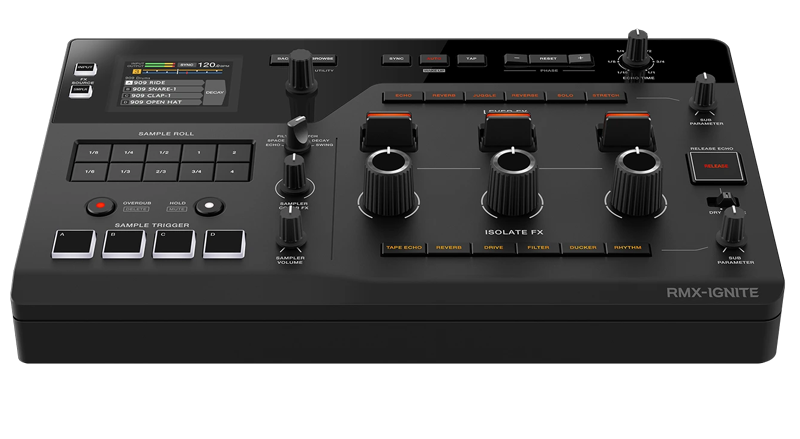This screenshot has height=439, width=800.
Task: Click Sub Parameter knob beside Lever FX row
Action: [704, 93]
